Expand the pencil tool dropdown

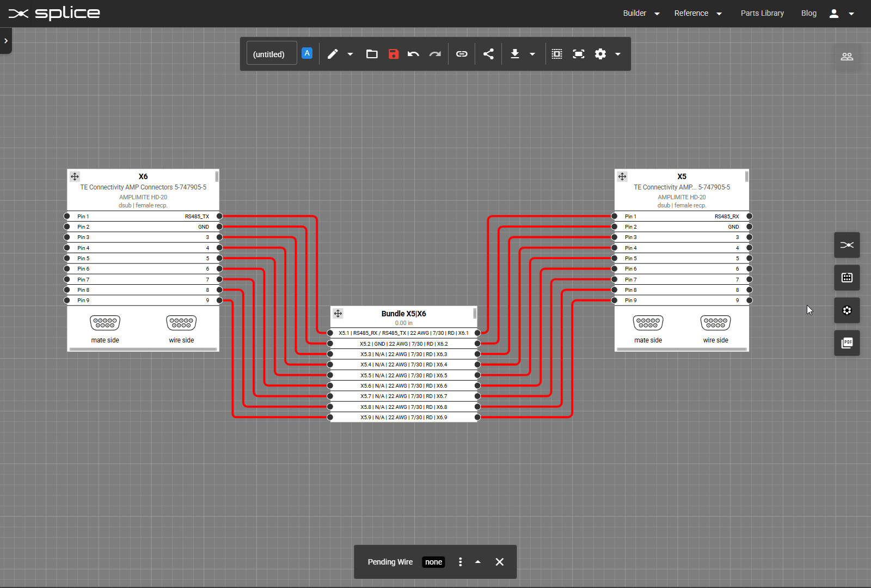tap(350, 54)
